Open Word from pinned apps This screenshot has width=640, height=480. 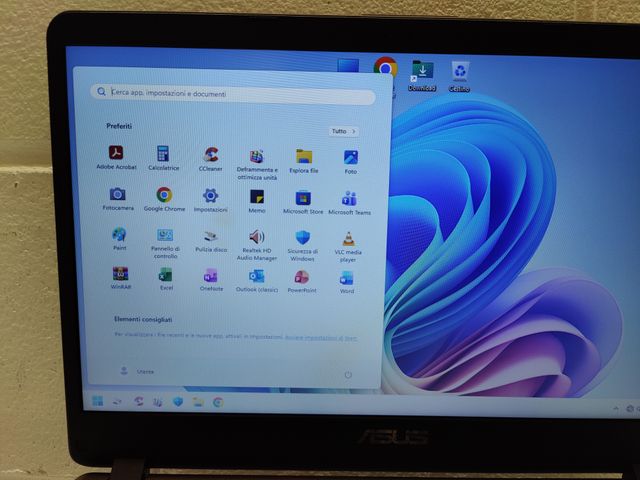point(347,282)
